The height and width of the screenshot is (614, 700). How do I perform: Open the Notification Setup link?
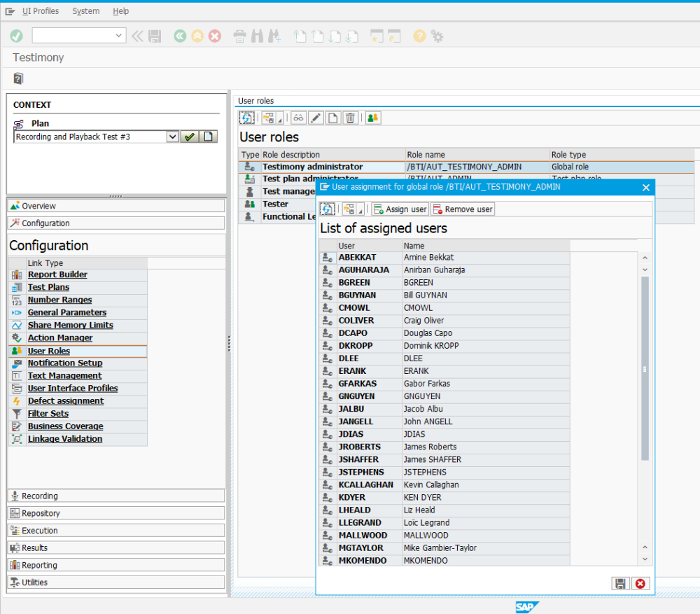65,363
